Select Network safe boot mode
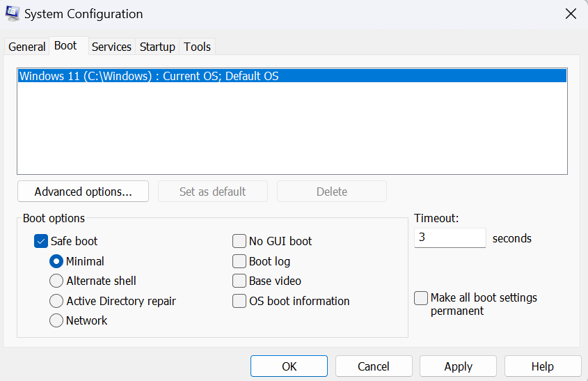 coord(56,320)
